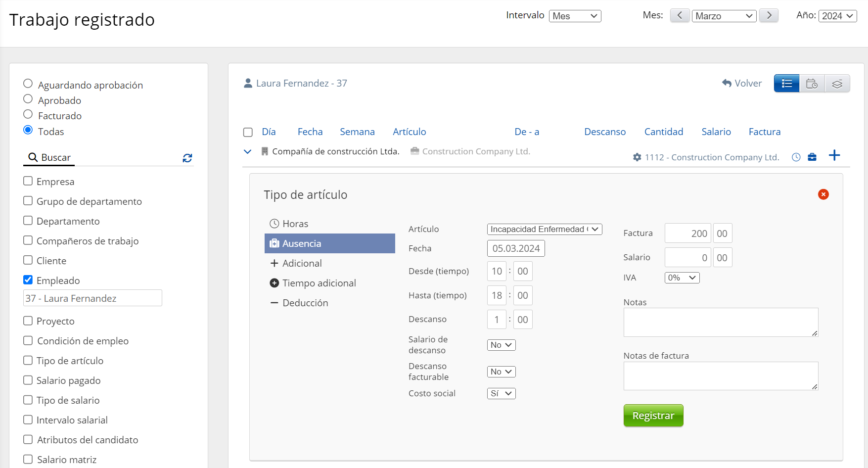Click the clock icon in company row
868x468 pixels.
click(796, 157)
